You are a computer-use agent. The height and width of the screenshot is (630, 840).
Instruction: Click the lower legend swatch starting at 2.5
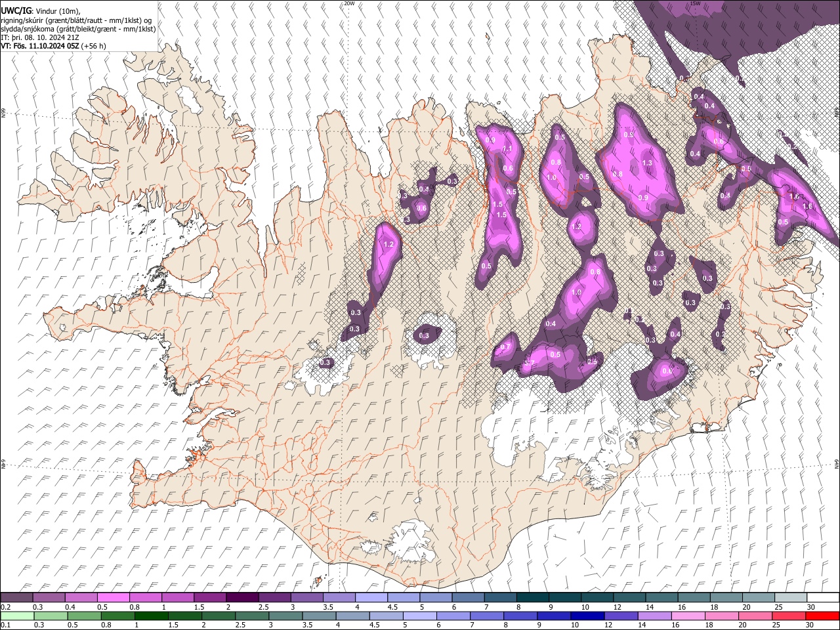click(x=253, y=616)
